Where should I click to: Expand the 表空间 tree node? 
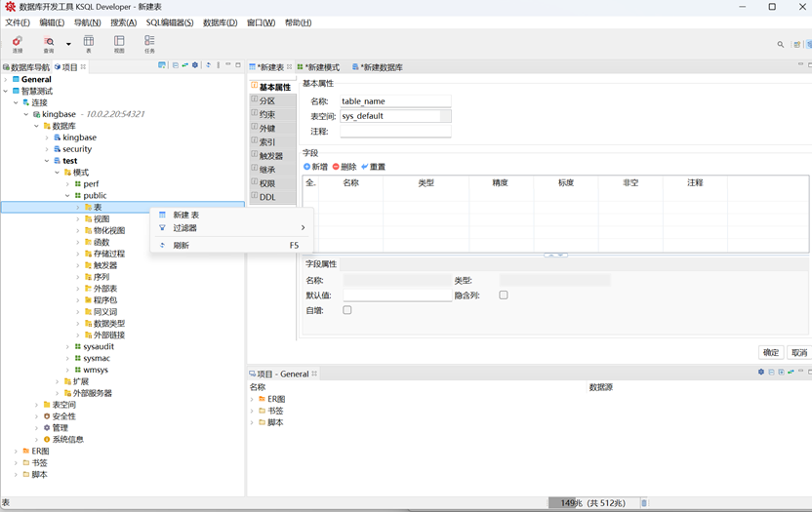[37, 405]
